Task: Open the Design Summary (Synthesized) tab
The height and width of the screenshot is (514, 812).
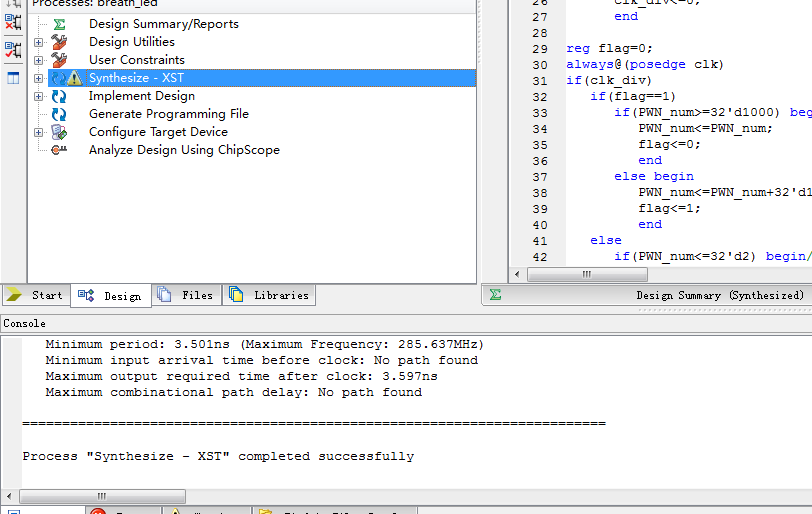Action: (719, 295)
